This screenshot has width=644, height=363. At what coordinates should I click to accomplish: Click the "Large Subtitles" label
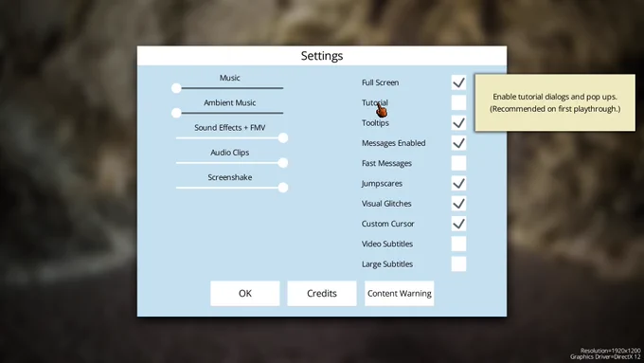tap(387, 264)
